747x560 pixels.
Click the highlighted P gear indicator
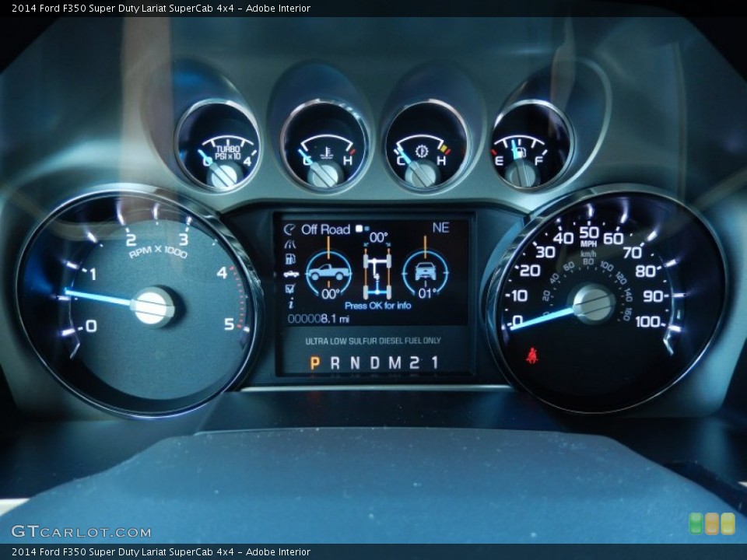[x=314, y=363]
